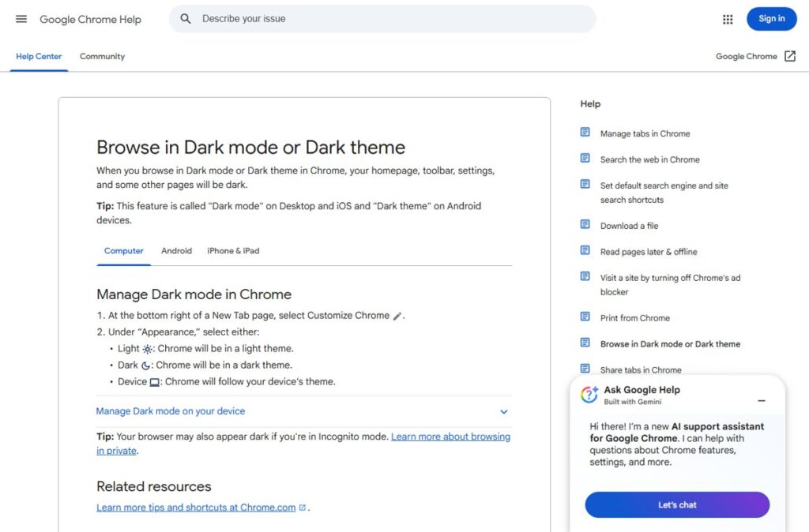The height and width of the screenshot is (532, 809).
Task: Click article icon beside Print from Chrome
Action: pyautogui.click(x=585, y=317)
